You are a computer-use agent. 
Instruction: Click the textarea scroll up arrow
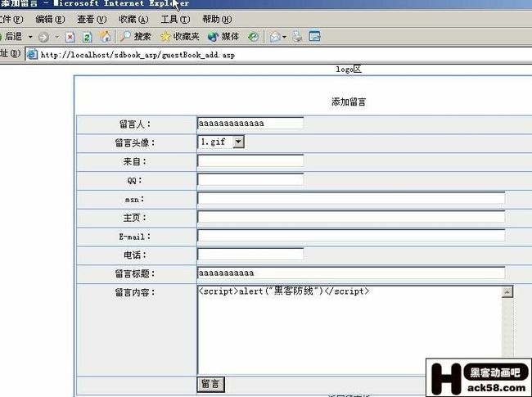(x=507, y=291)
